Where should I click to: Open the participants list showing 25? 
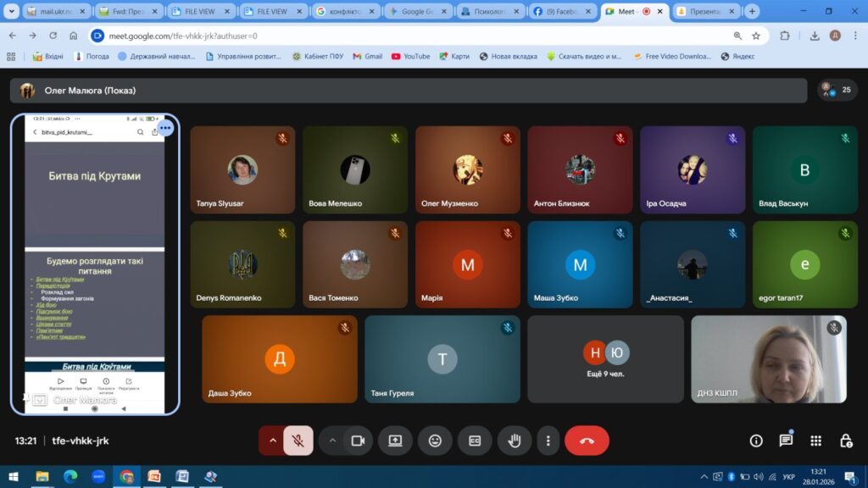tap(837, 90)
